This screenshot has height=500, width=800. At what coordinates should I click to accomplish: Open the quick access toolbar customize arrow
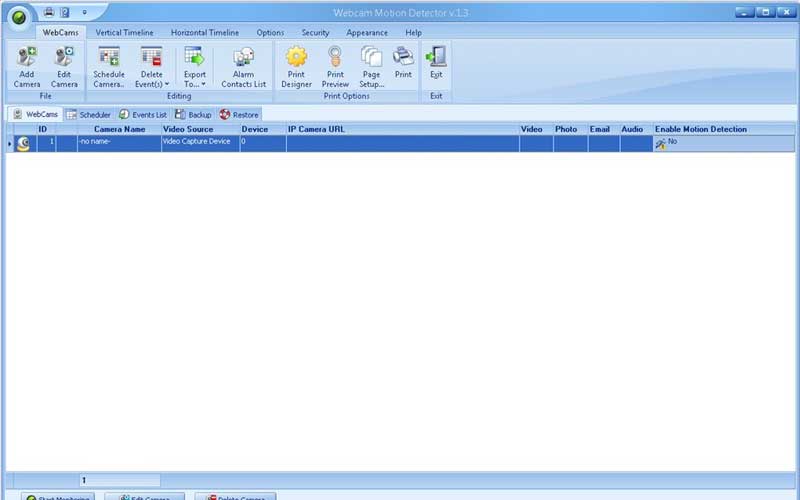pos(85,12)
